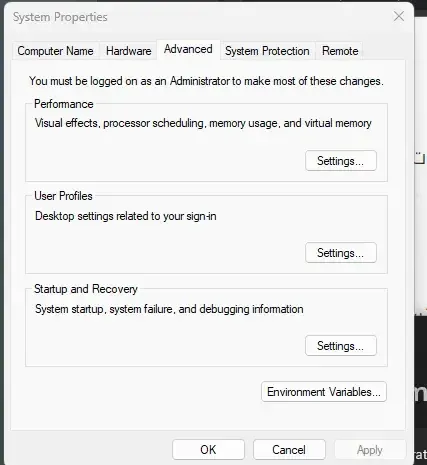This screenshot has height=465, width=427.
Task: Open Performance Settings button
Action: coord(341,161)
